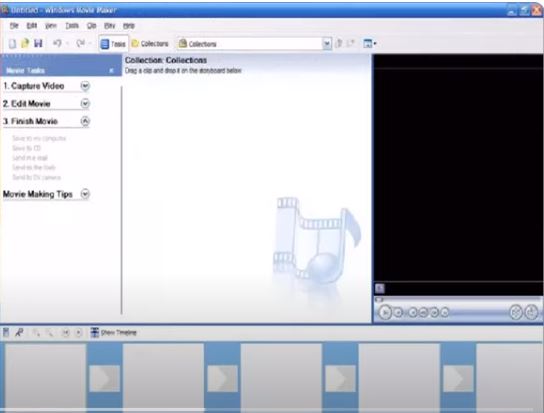Open the File menu
Image resolution: width=544 pixels, height=413 pixels.
point(14,26)
